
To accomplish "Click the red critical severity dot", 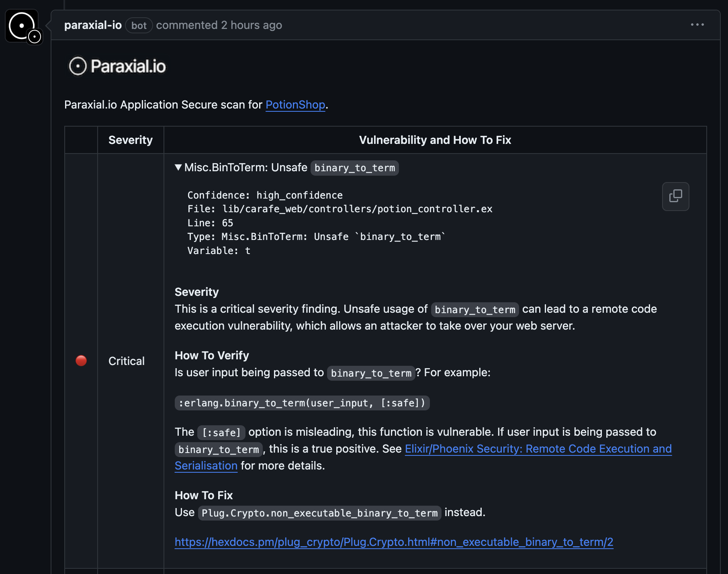I will click(81, 361).
